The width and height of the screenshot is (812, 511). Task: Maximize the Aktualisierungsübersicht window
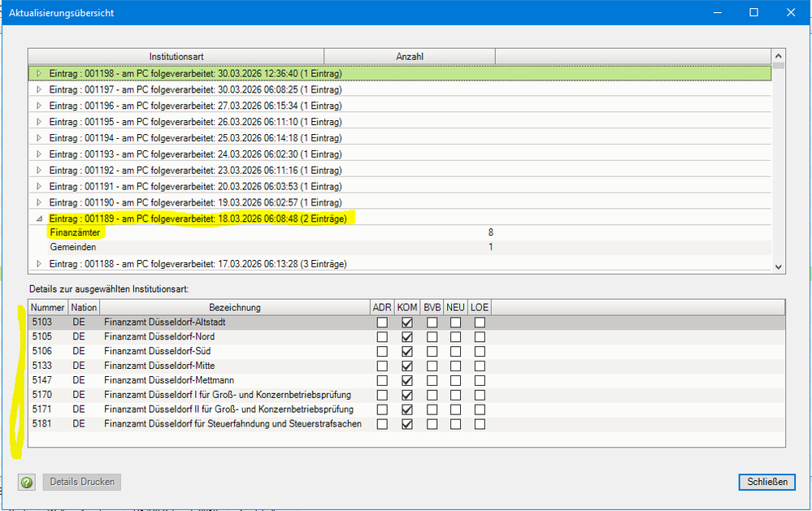click(754, 12)
